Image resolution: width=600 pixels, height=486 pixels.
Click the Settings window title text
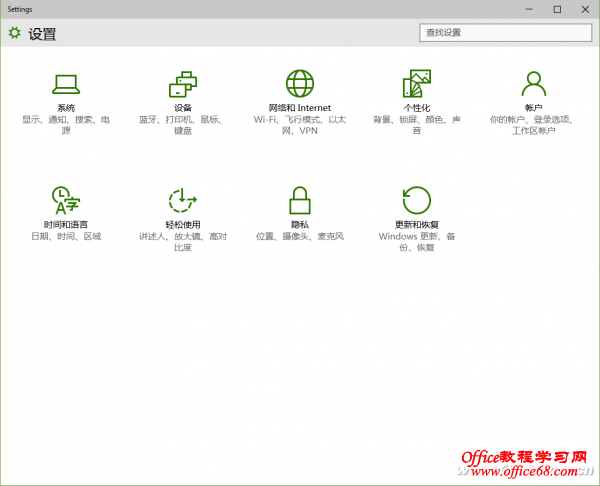[20, 9]
